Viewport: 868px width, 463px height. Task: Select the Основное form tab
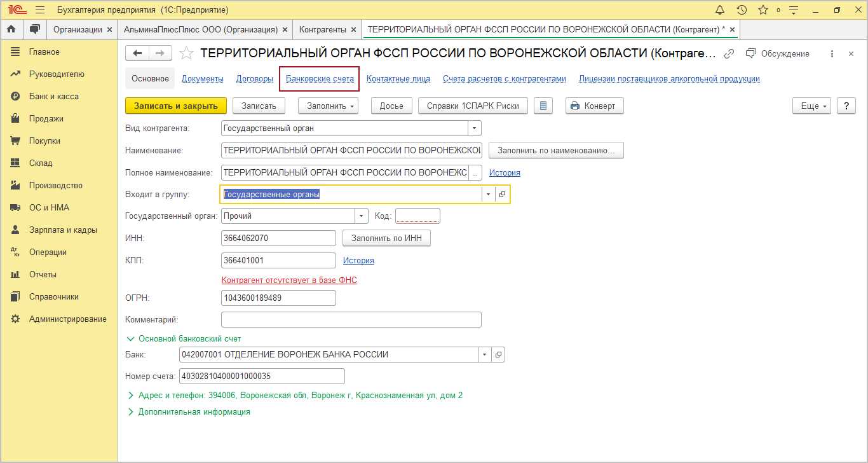pyautogui.click(x=150, y=79)
